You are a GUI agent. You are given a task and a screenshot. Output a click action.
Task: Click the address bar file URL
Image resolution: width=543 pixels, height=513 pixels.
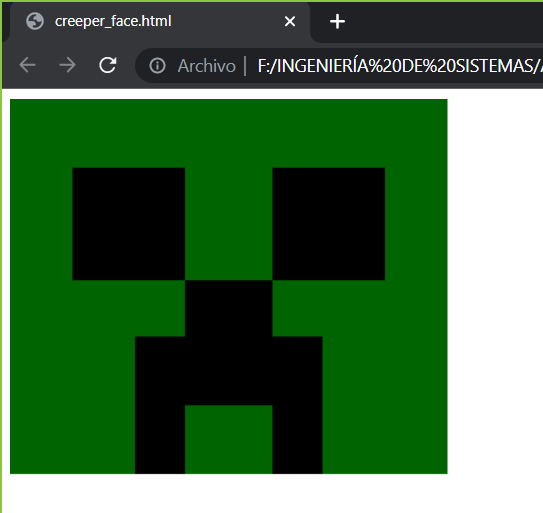click(400, 65)
